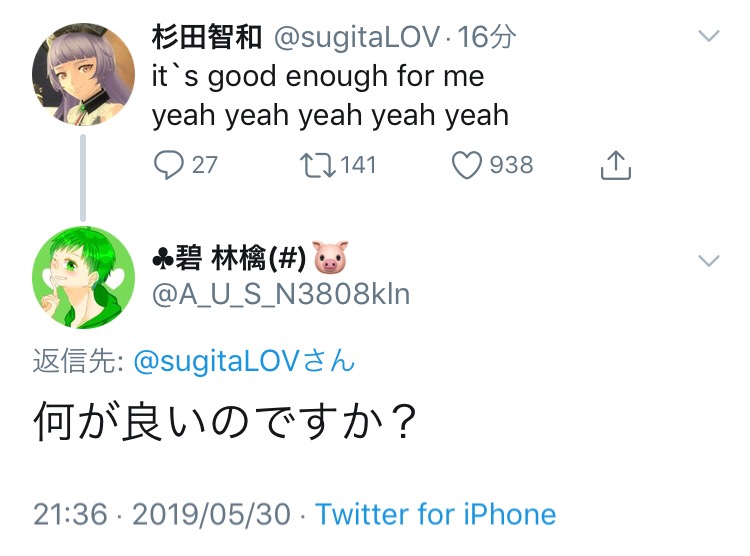750x556 pixels.
Task: Retweet the 杉田智和 tweet
Action: tap(318, 164)
